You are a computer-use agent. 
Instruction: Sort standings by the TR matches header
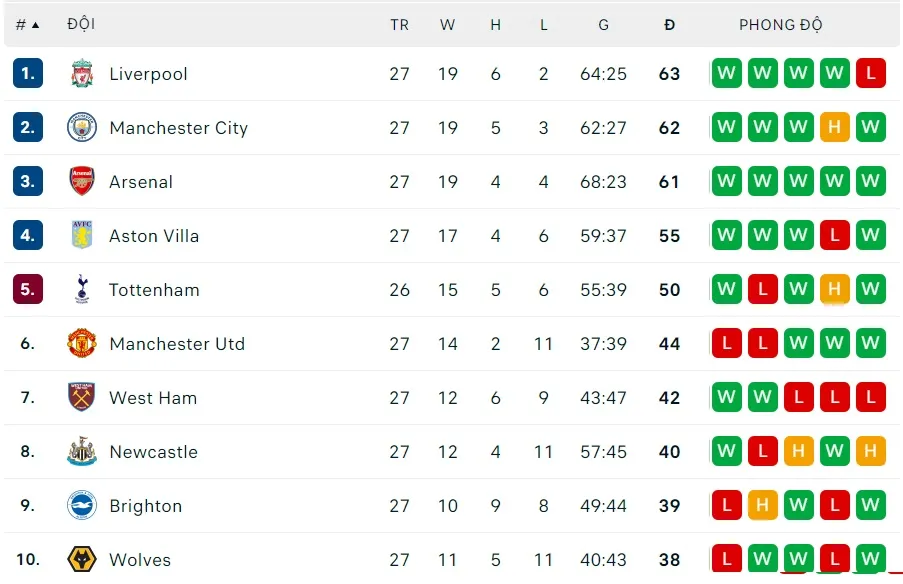pos(399,25)
